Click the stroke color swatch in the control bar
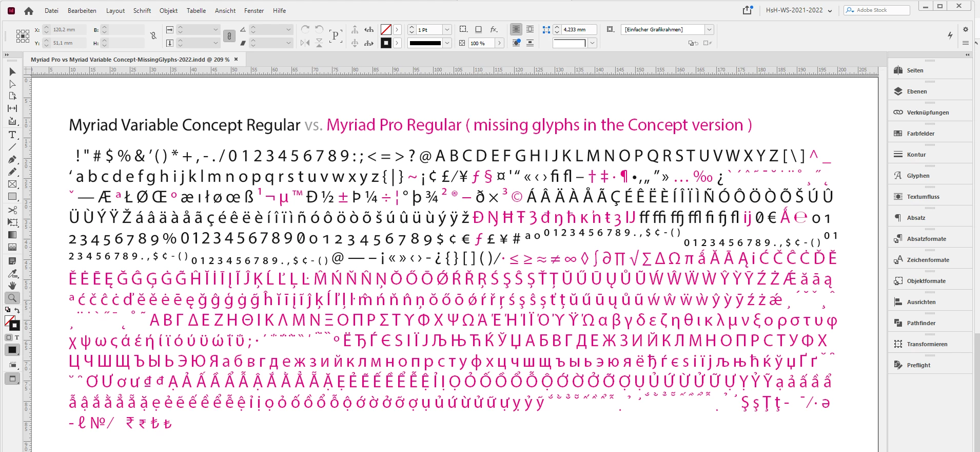The image size is (980, 452). pyautogui.click(x=386, y=43)
